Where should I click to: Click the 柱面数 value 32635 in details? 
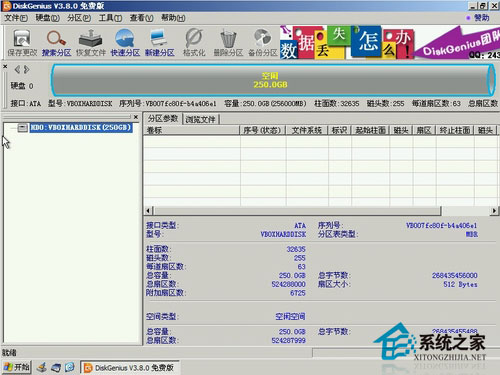(x=296, y=249)
